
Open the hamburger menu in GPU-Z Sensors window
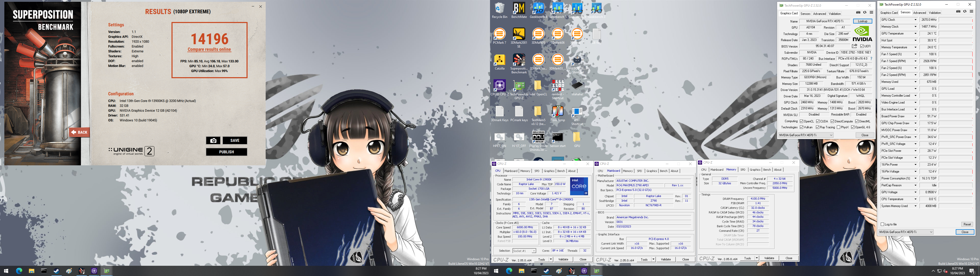pyautogui.click(x=971, y=12)
